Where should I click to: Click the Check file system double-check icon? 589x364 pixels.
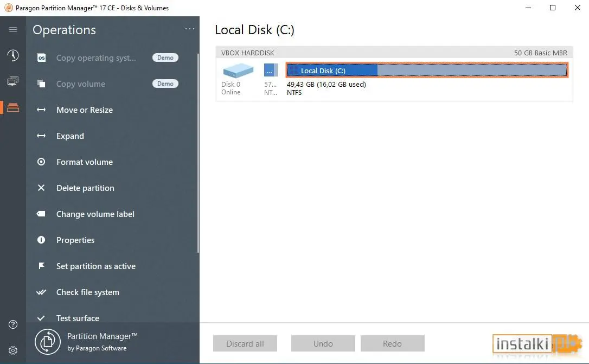pos(41,292)
